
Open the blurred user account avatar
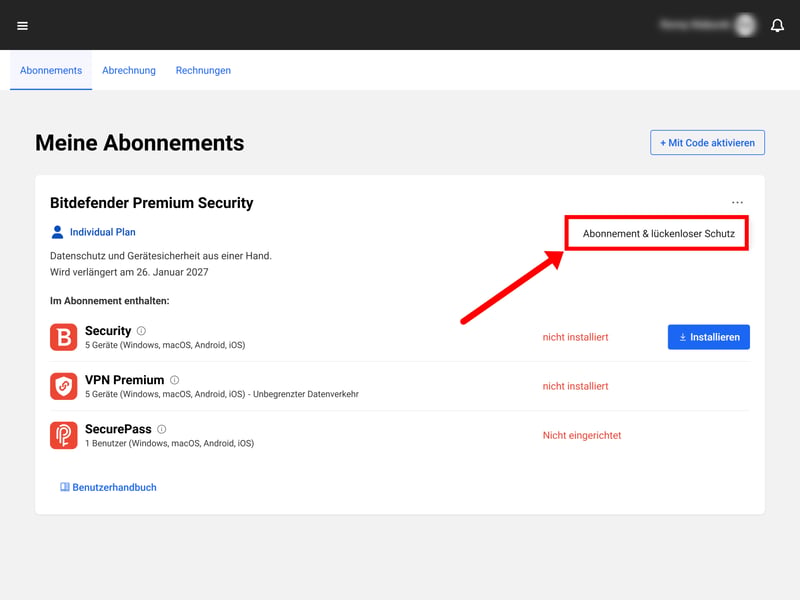pyautogui.click(x=745, y=24)
